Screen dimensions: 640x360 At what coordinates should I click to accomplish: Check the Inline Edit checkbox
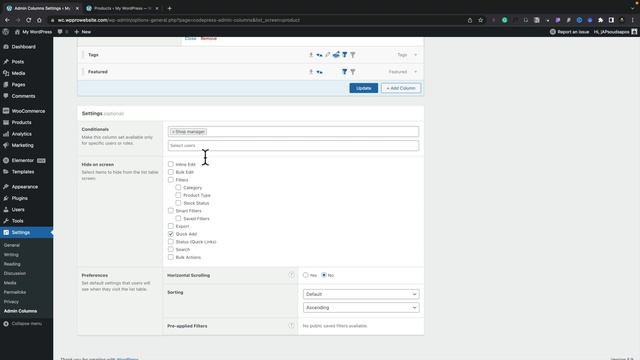(x=171, y=164)
